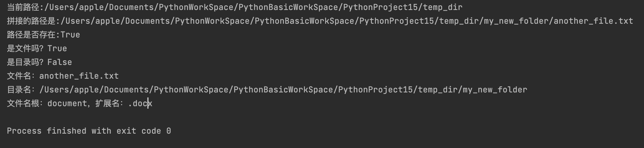Click the True value after 是文件吗
Viewport: 644px width, 148px height.
click(57, 48)
